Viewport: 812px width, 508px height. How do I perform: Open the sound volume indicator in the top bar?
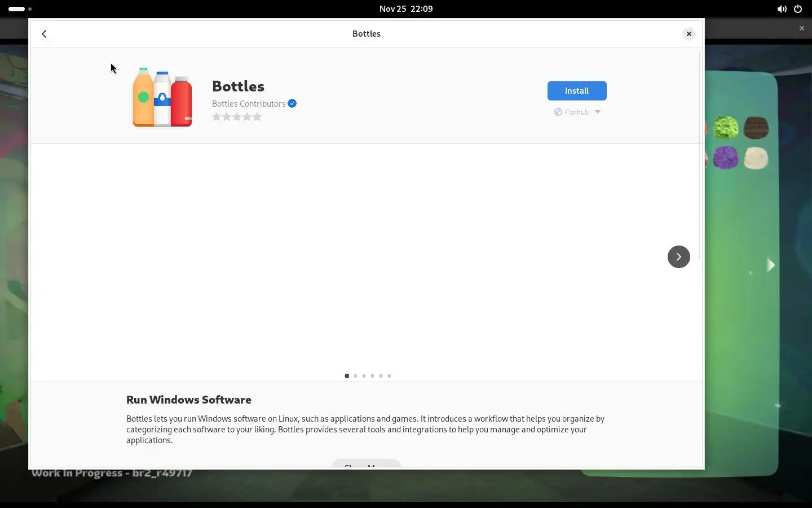point(782,9)
